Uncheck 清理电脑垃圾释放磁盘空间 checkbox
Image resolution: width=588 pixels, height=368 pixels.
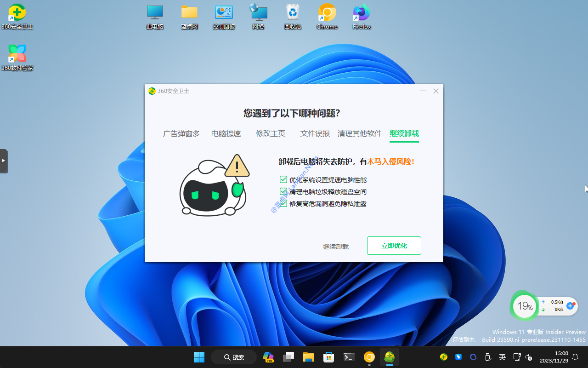(283, 191)
